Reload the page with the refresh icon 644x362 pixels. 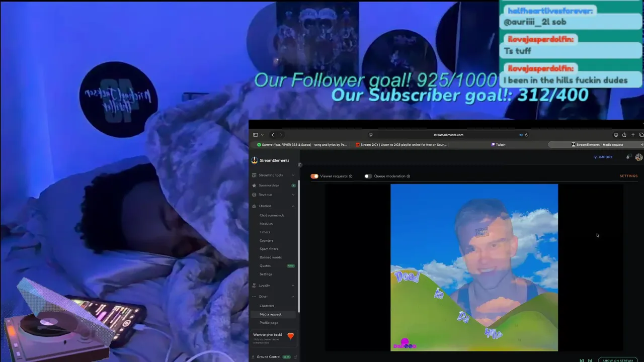[x=526, y=135]
